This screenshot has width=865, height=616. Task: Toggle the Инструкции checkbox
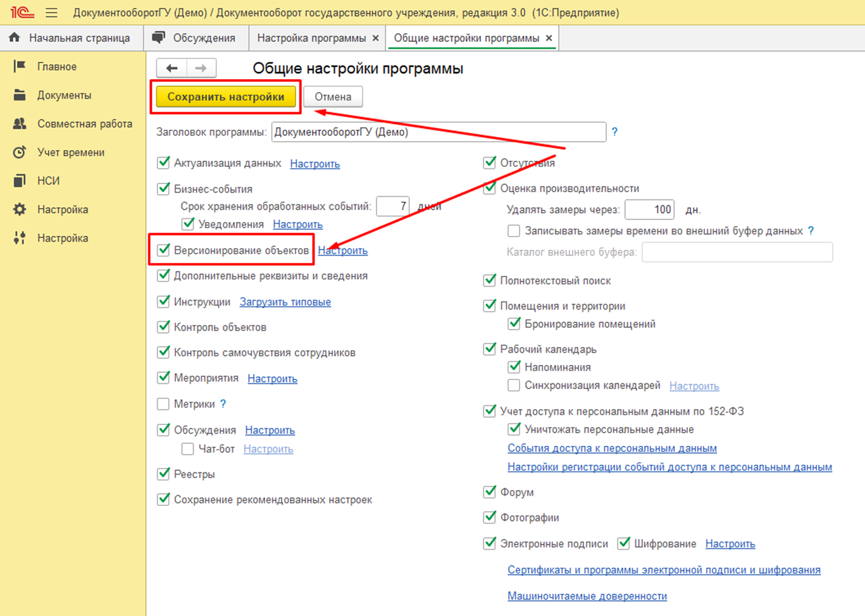pos(163,302)
